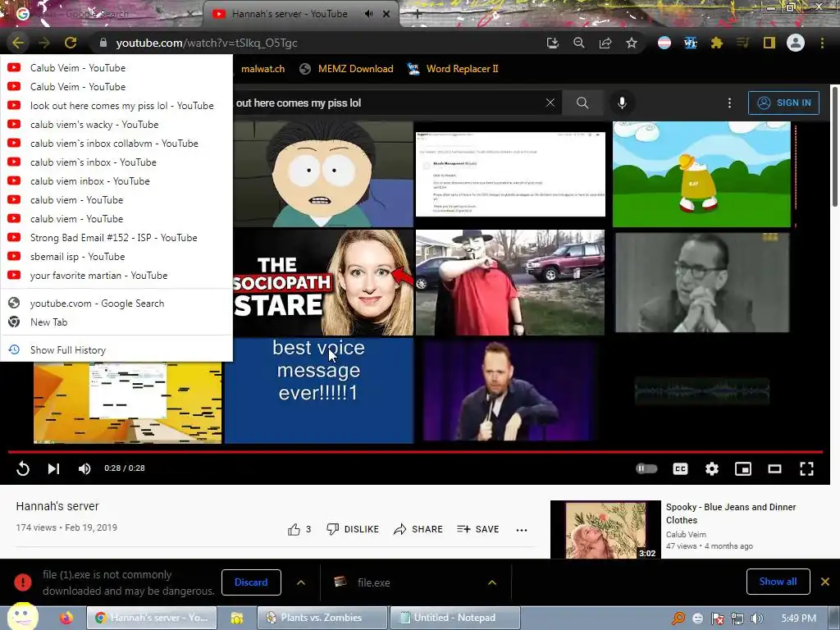The width and height of the screenshot is (840, 630).
Task: Open the malwat.ch bookmark
Action: 263,69
